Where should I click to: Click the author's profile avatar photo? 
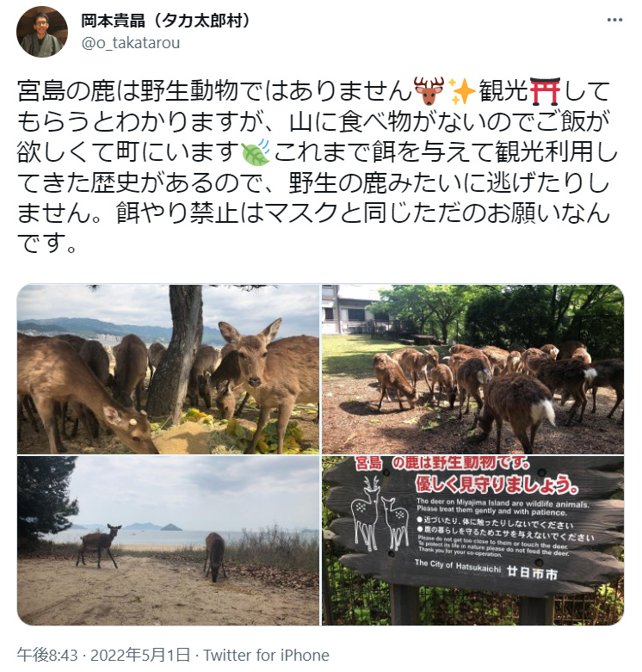point(42,32)
